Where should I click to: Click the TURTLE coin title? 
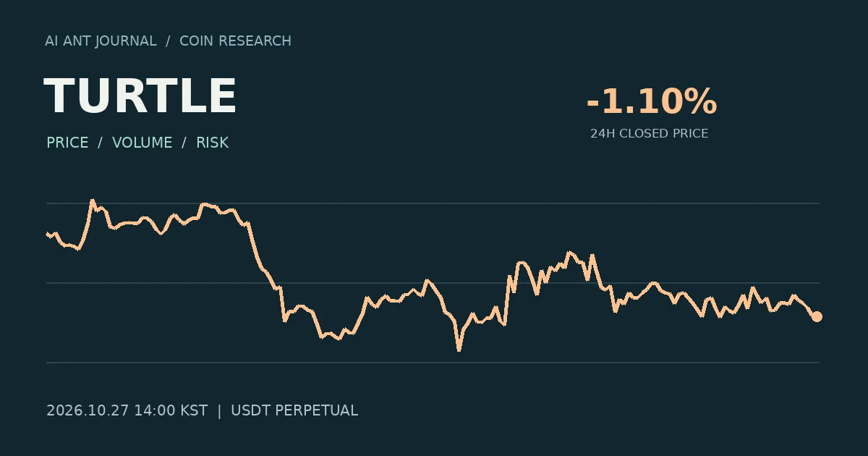(140, 96)
